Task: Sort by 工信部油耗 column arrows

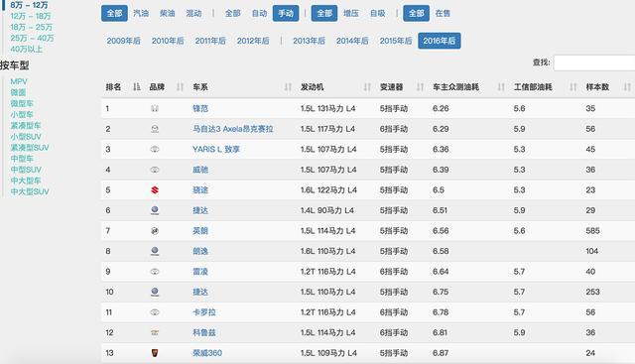Action: pyautogui.click(x=573, y=87)
